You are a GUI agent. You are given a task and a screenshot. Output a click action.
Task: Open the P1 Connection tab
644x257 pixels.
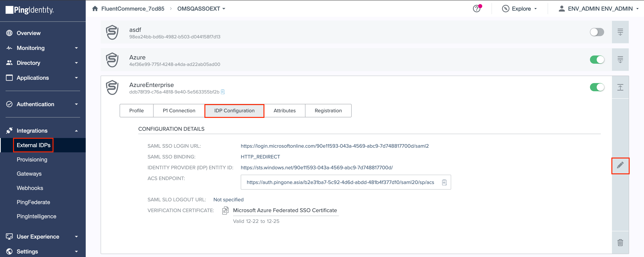179,111
